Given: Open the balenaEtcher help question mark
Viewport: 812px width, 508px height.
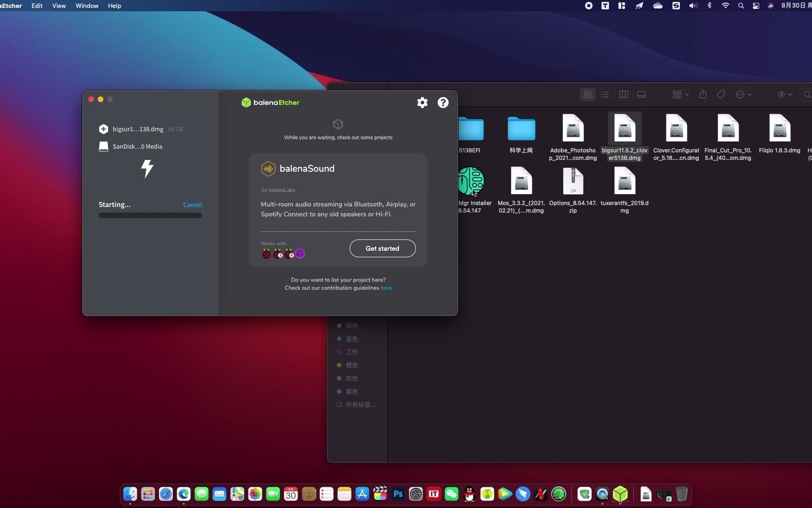Looking at the screenshot, I should [443, 103].
